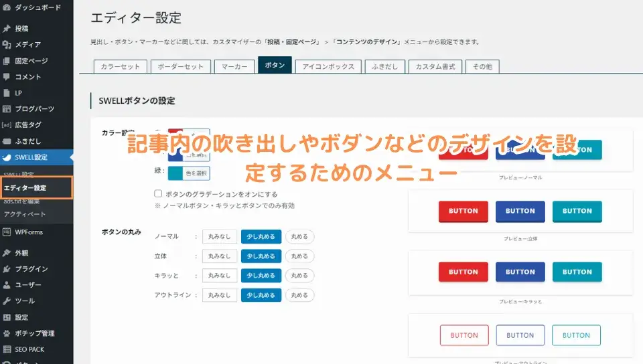Click the user icon beside ユーザー
The image size is (643, 364).
click(7, 284)
